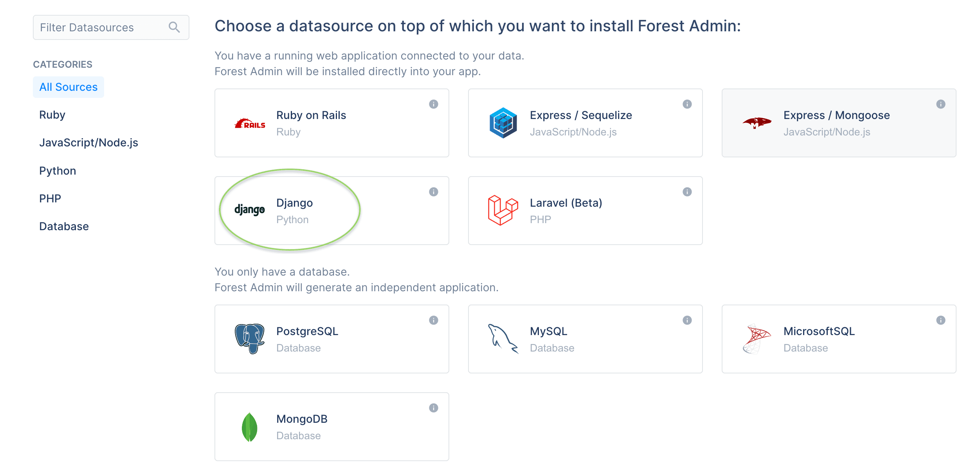Open info icon on Ruby on Rails card
This screenshot has height=476, width=980.
[x=434, y=104]
